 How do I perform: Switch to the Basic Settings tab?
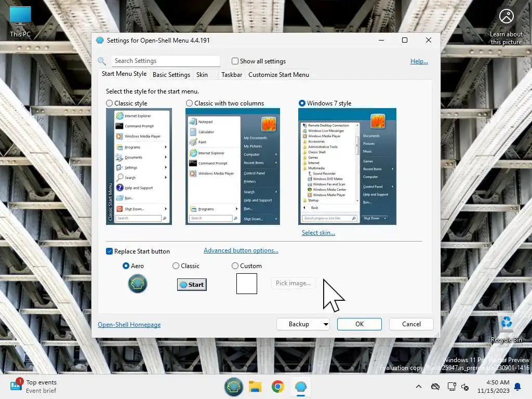click(171, 75)
